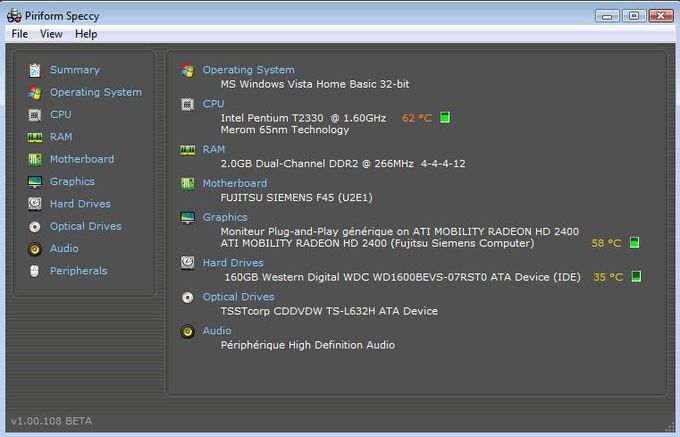The height and width of the screenshot is (437, 680).
Task: Click the Motherboard icon in sidebar
Action: [35, 160]
